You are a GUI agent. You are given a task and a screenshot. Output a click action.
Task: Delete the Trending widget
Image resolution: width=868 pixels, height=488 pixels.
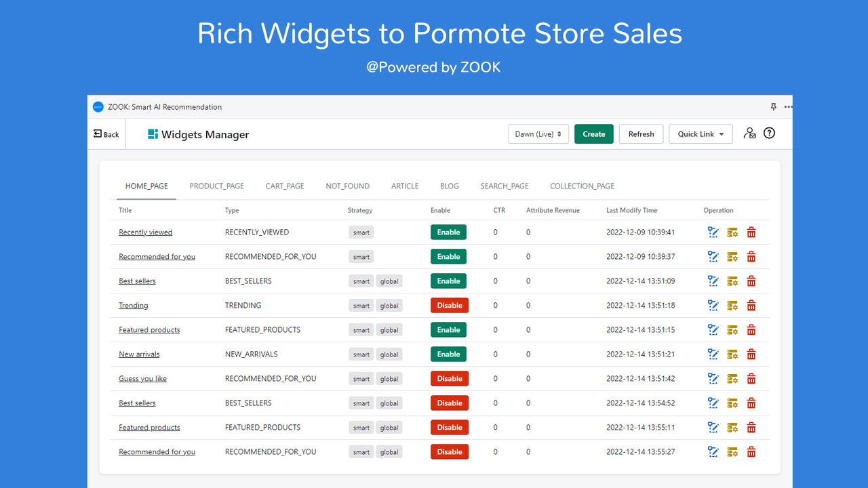coord(751,305)
